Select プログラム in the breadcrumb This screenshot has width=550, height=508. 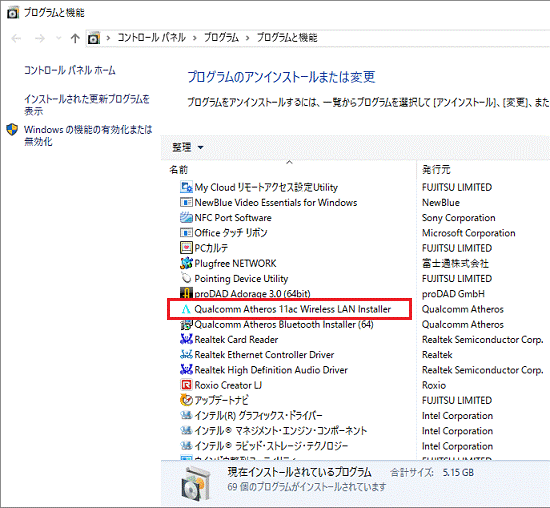(221, 38)
